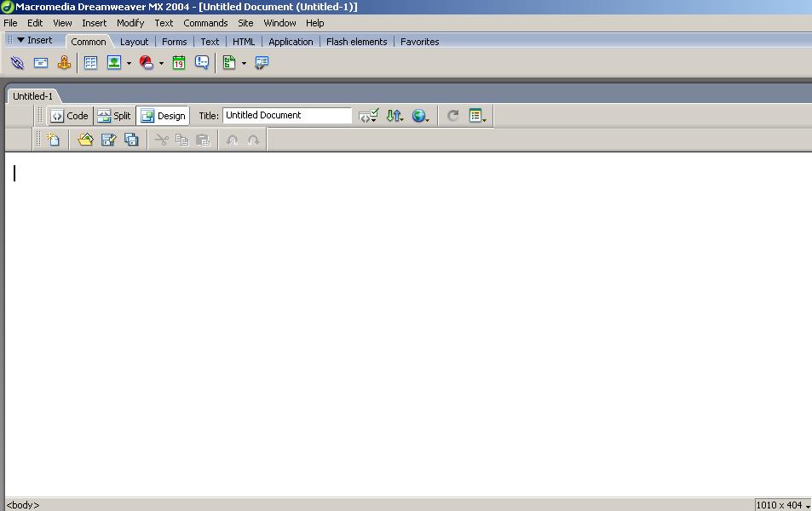Open the Preview in Browser globe dropdown
Image resolution: width=812 pixels, height=511 pixels.
tap(420, 116)
